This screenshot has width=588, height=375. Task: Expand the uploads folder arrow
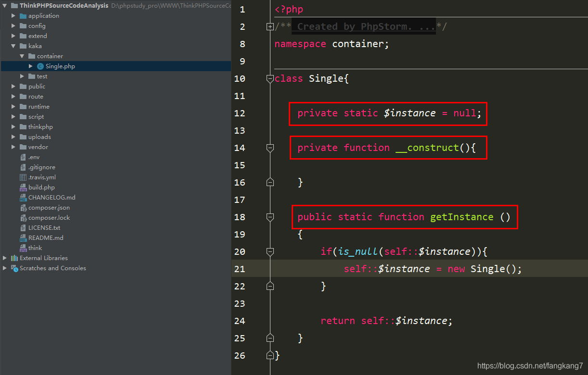(x=13, y=137)
